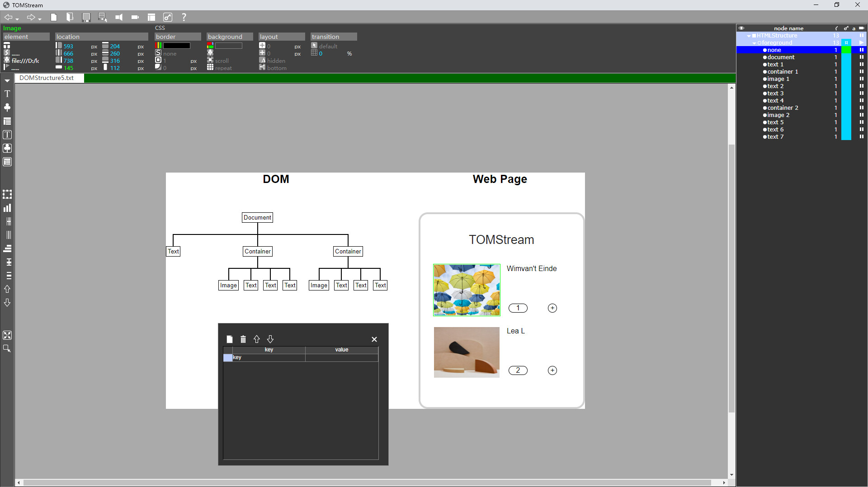Screen dimensions: 868x487
Task: Save the file with the floppy disk icon
Action: 86,17
